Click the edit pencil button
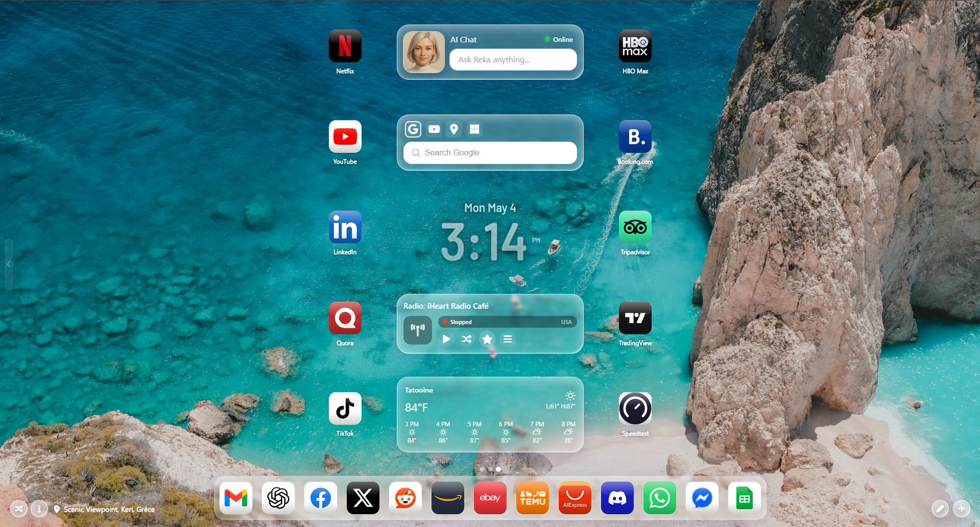This screenshot has height=527, width=980. coord(940,509)
